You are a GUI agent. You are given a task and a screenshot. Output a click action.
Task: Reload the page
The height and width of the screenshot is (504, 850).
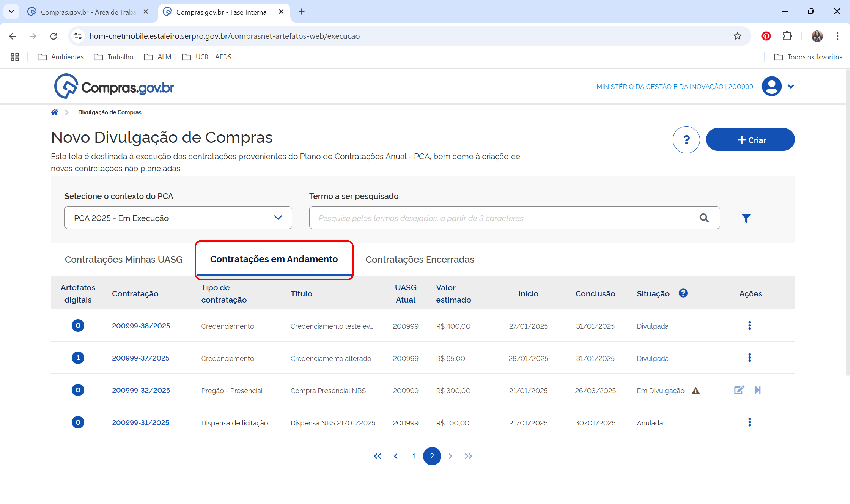[x=53, y=36]
